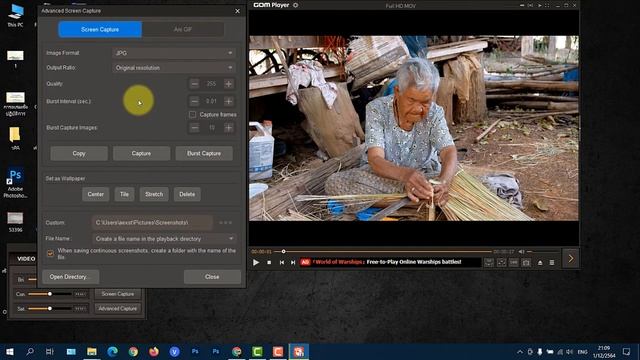Open the File Name dropdown
Image resolution: width=640 pixels, height=360 pixels.
[164, 239]
